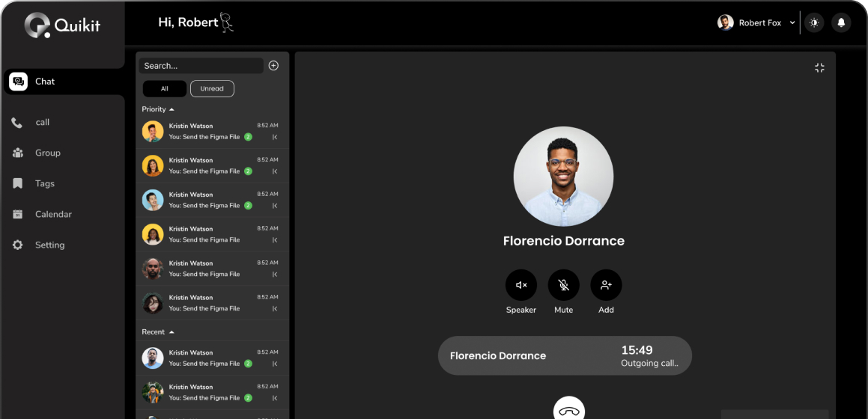Exit fullscreen in the call panel
The height and width of the screenshot is (419, 868).
coord(819,68)
